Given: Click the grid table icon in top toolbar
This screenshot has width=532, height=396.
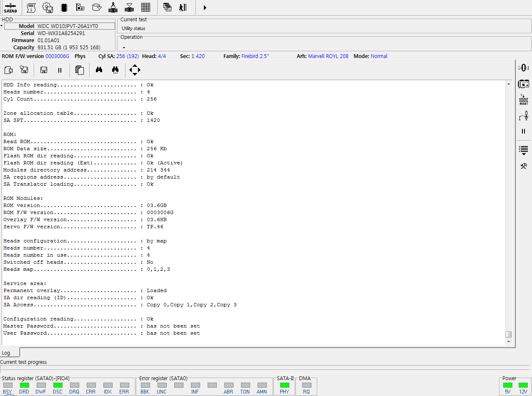Looking at the screenshot, I should tap(146, 8).
